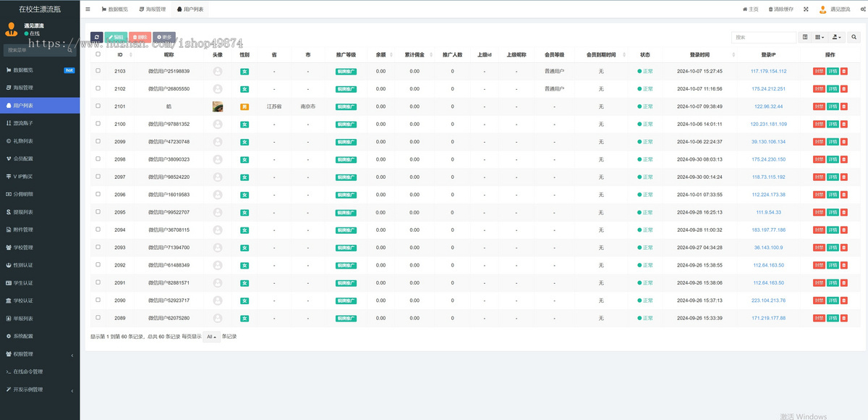Expand the 权限管理 sidebar menu
This screenshot has width=868, height=420.
(40, 354)
